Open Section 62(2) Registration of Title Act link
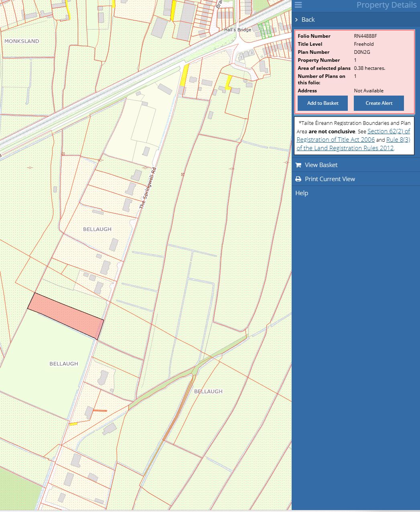 (353, 136)
